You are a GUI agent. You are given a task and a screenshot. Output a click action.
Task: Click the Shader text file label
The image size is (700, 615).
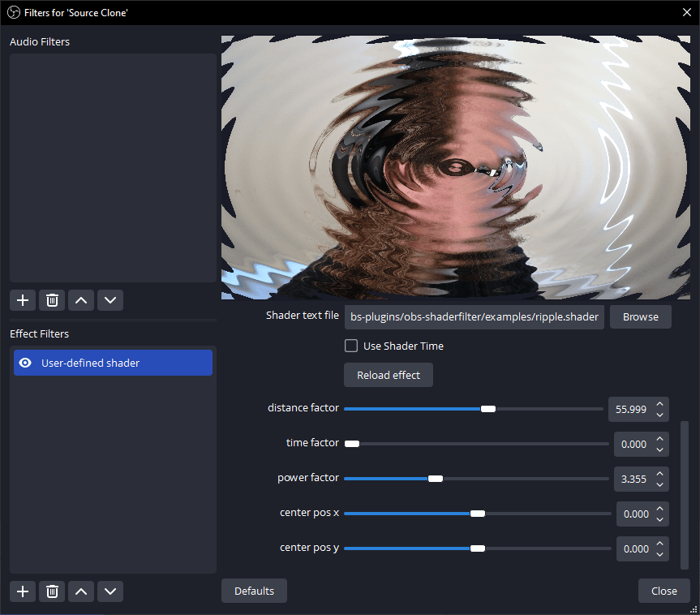pos(303,316)
